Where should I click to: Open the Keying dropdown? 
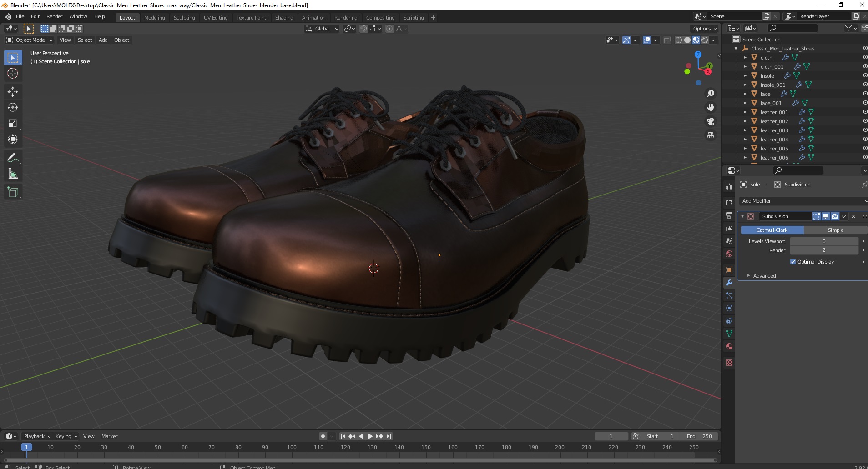66,436
